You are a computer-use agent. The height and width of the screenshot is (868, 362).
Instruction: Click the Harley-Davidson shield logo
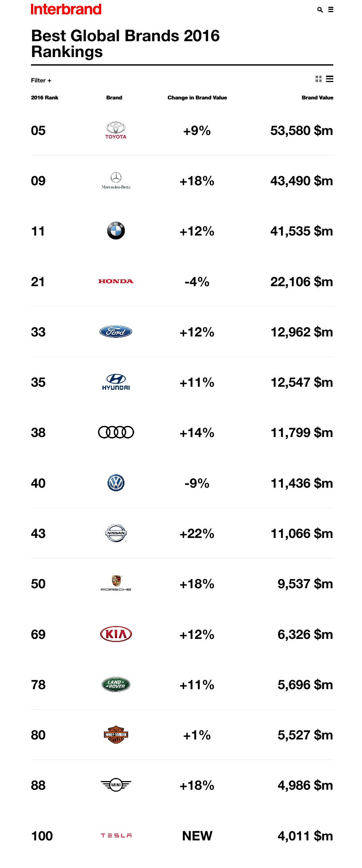pos(116,735)
